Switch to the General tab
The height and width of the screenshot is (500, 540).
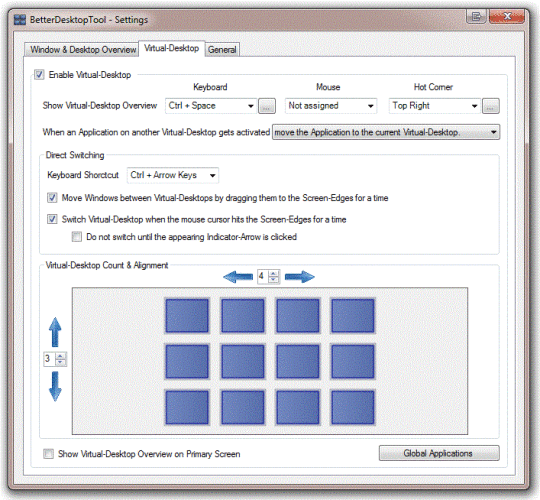click(222, 50)
